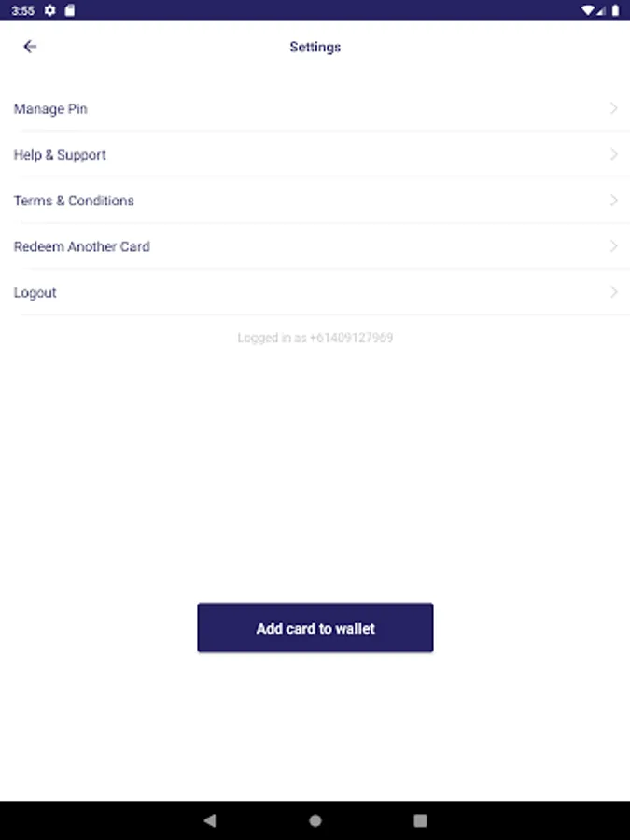Click chevron next to Redeem Another Card
The image size is (630, 840).
(x=613, y=246)
